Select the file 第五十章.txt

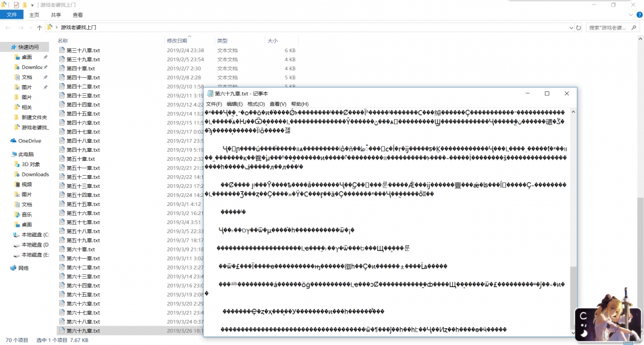[80, 159]
